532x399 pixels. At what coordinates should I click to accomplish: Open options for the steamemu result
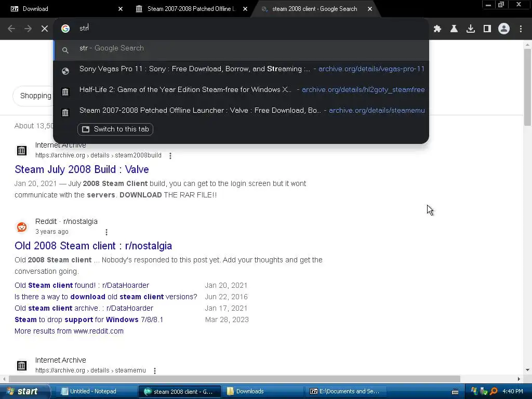pyautogui.click(x=155, y=371)
